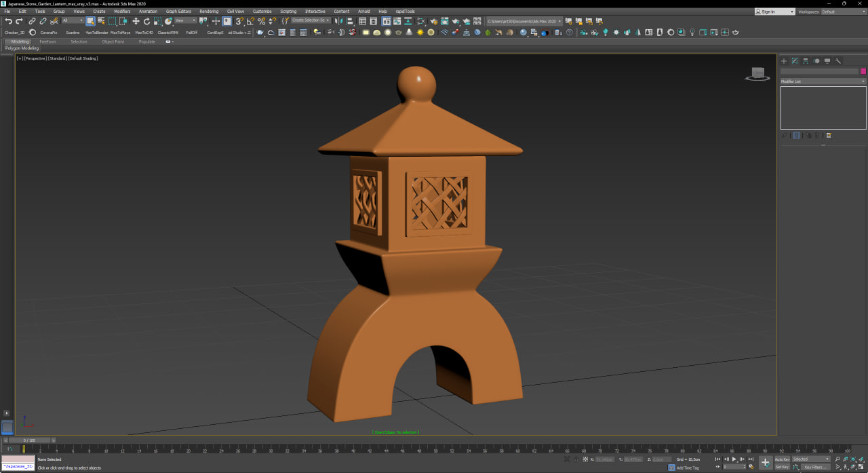Click the CoronaPix toolbar button

point(49,32)
